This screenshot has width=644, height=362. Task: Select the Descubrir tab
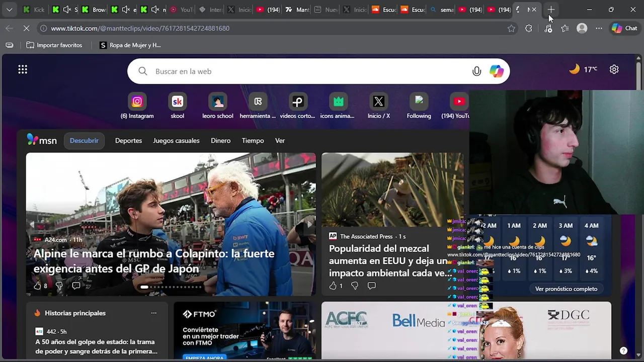tap(84, 141)
